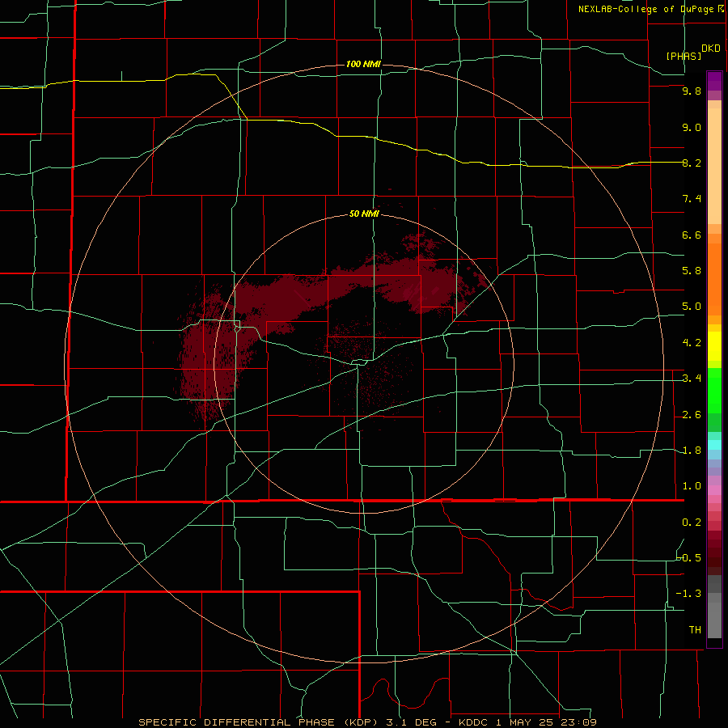This screenshot has height=728, width=728.
Task: Click the 2.6 scale value
Action: tap(692, 415)
